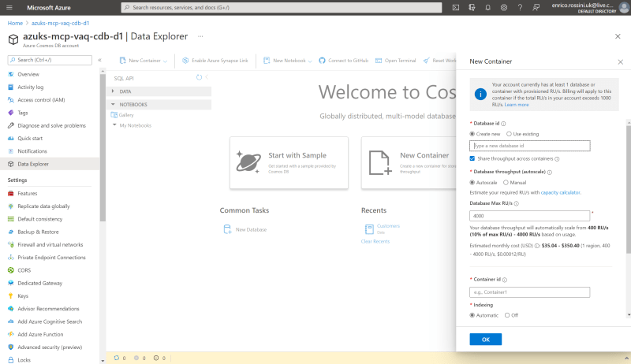Select Automatic indexing
Screen dimensions: 631x364
pos(472,315)
